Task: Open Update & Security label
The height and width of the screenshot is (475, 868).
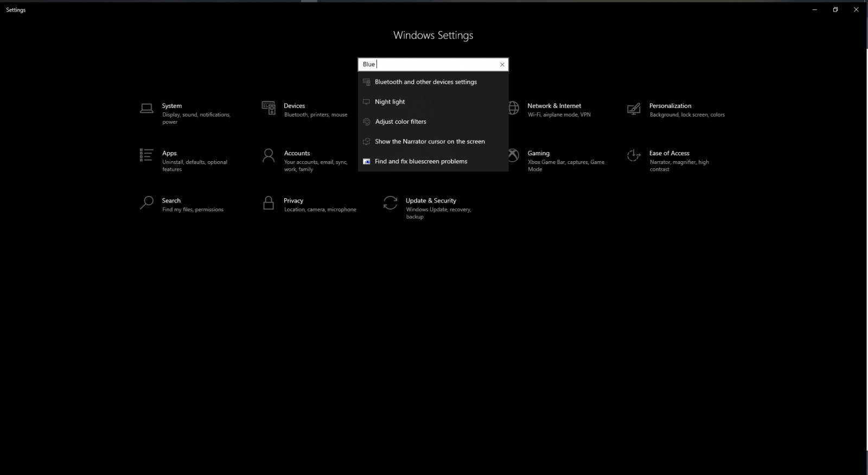Action: [x=431, y=201]
